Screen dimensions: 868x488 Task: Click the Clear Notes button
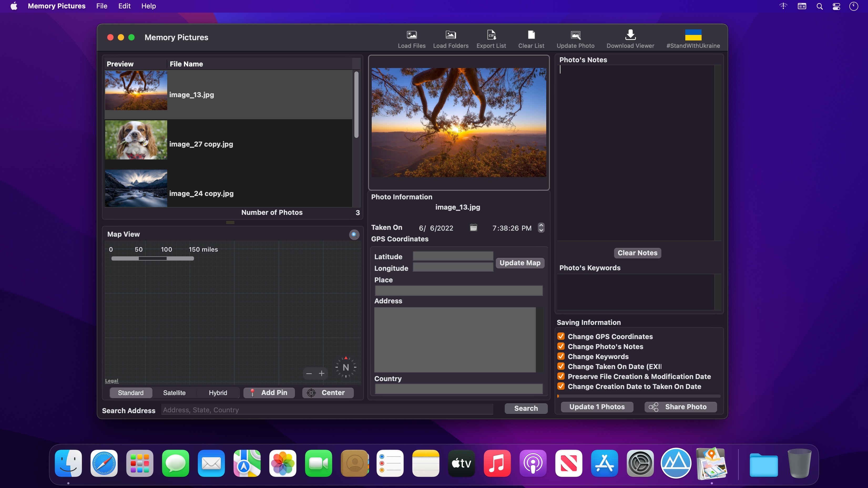(637, 253)
